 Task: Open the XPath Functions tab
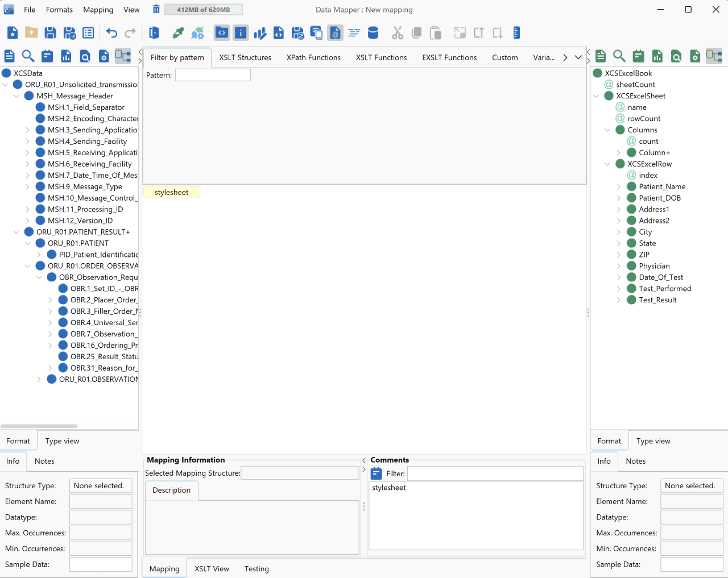(313, 57)
